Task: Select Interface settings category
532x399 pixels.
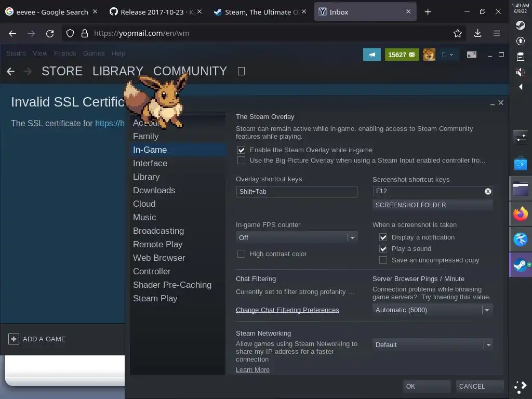Action: click(178, 163)
